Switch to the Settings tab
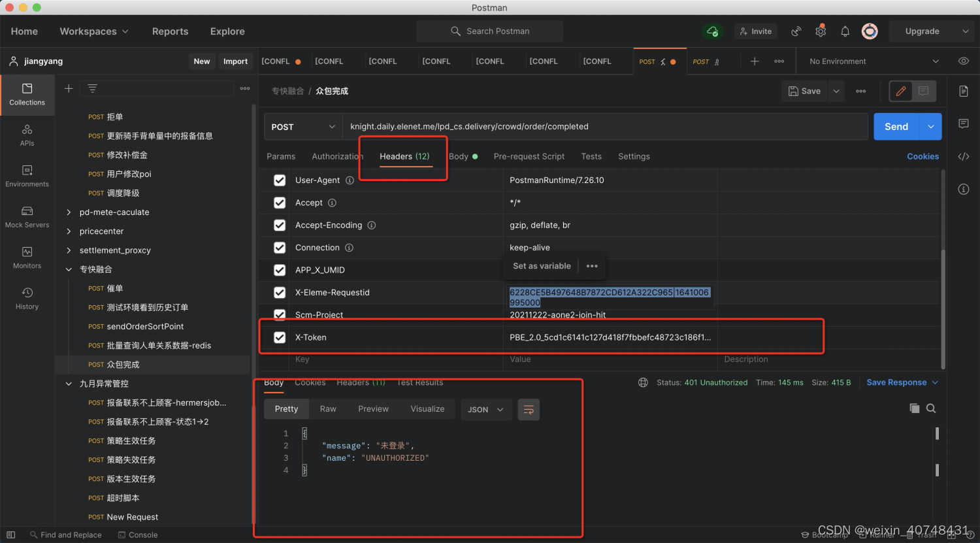This screenshot has width=980, height=543. [x=634, y=156]
